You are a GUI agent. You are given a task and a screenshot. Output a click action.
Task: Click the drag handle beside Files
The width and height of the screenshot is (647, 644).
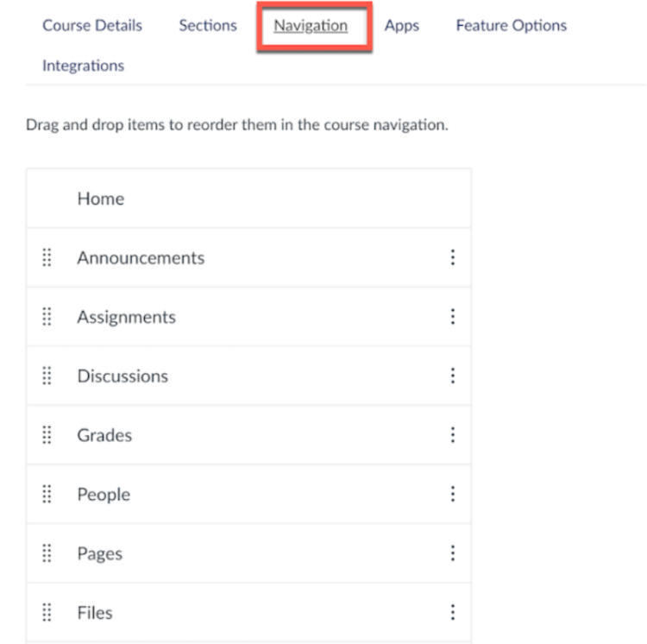47,612
